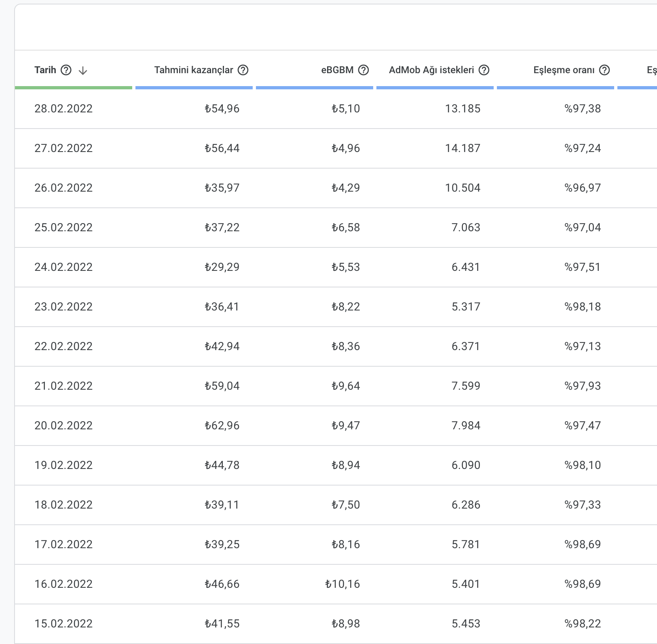Sort by the Tahmini kazançlar column header

tap(194, 70)
